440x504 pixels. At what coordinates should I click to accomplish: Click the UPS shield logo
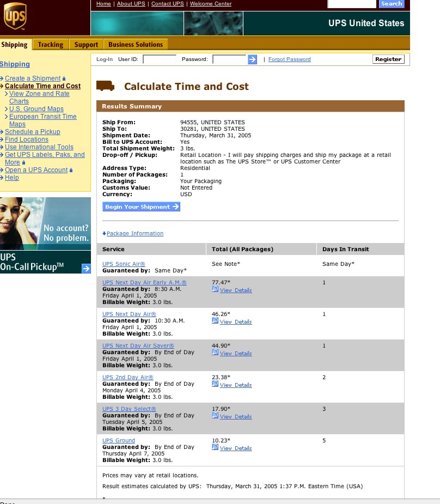click(x=15, y=16)
